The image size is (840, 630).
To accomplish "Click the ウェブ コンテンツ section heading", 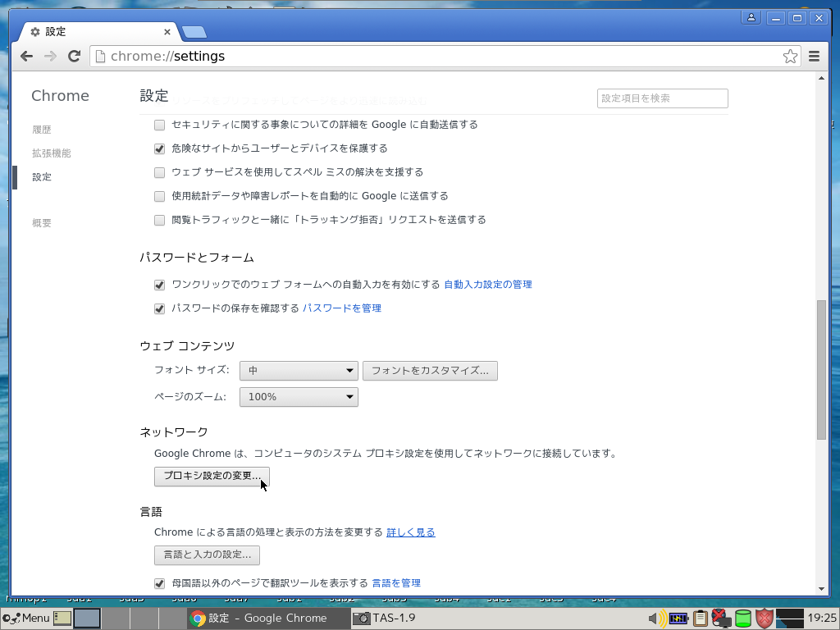I will tap(187, 346).
